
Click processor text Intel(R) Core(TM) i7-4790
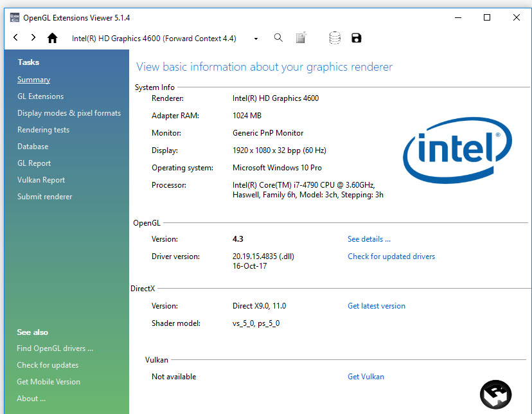304,185
